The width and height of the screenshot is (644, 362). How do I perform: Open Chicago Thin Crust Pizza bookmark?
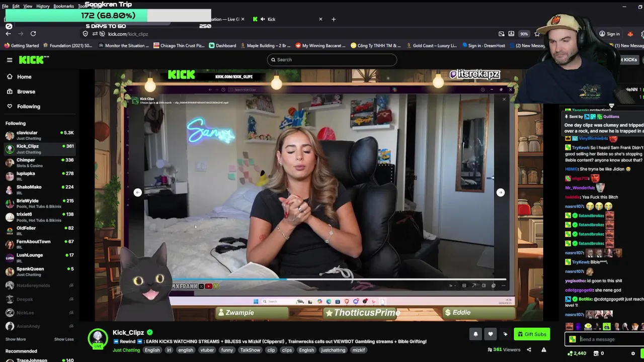179,46
